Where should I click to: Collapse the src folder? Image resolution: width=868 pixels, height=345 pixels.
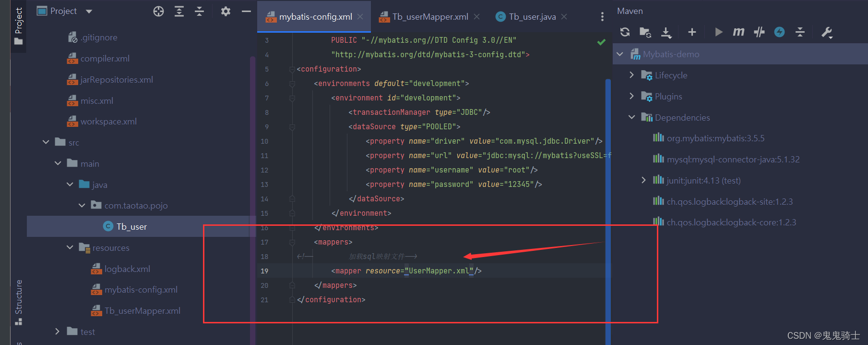click(46, 142)
